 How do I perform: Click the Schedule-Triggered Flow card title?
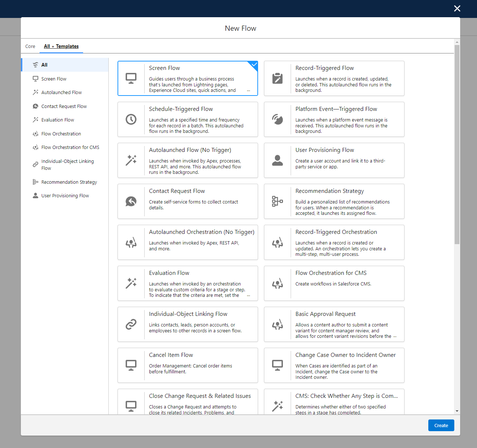pos(181,109)
